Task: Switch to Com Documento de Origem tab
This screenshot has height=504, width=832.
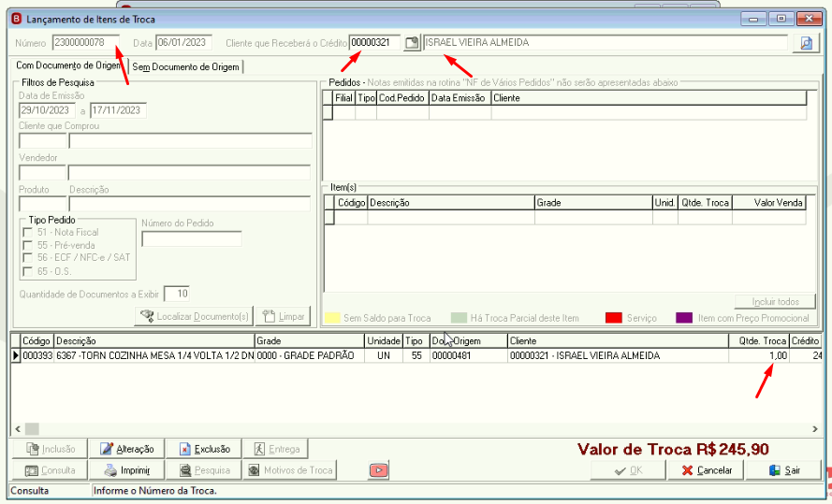Action: click(69, 65)
